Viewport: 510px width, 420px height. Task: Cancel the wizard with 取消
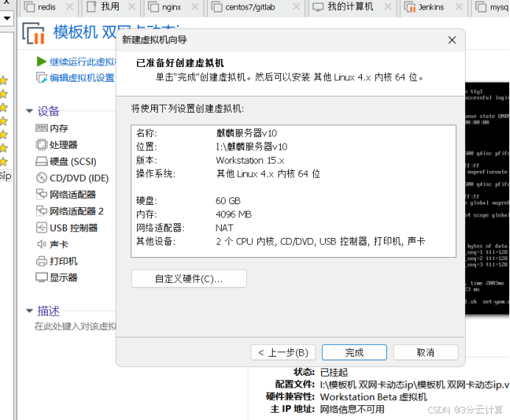(x=425, y=352)
